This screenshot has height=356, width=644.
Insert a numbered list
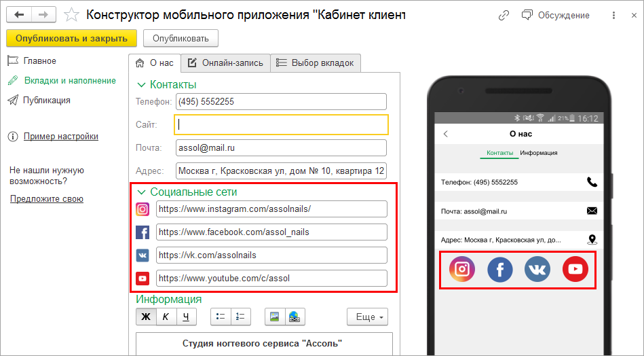point(241,317)
